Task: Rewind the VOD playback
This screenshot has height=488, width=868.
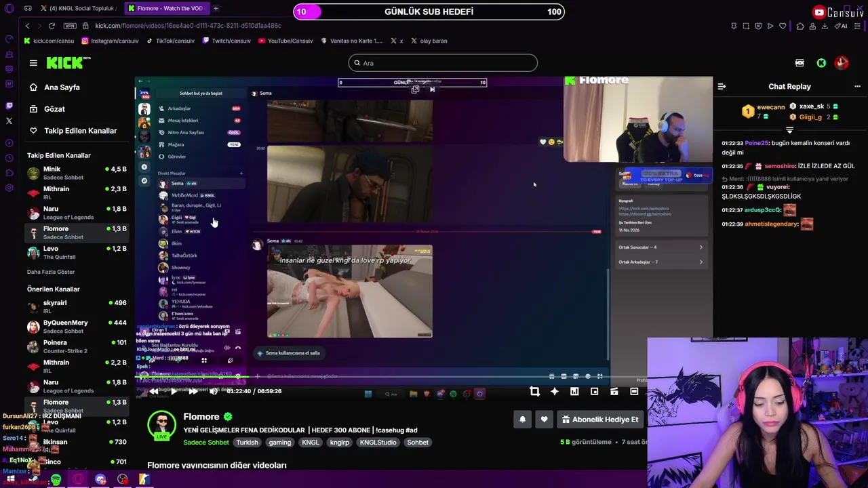Action: 154,391
